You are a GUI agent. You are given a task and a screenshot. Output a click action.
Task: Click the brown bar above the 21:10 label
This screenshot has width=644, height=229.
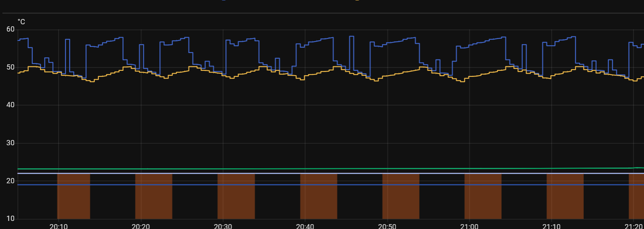565,196
